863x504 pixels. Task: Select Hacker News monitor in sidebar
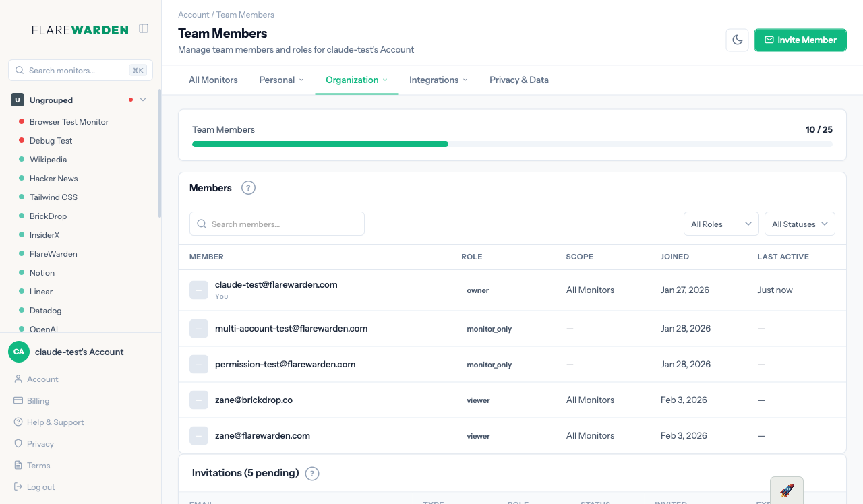tap(53, 179)
